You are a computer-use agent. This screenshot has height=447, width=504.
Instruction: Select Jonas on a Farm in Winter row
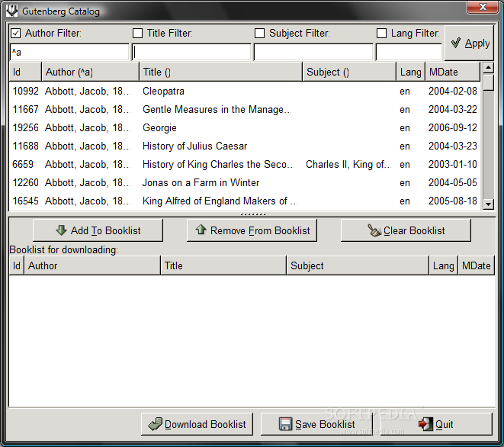245,182
